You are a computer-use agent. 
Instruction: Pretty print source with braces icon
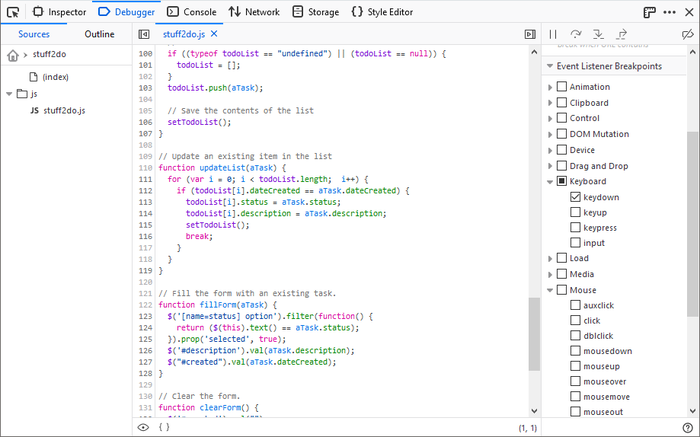(x=164, y=427)
